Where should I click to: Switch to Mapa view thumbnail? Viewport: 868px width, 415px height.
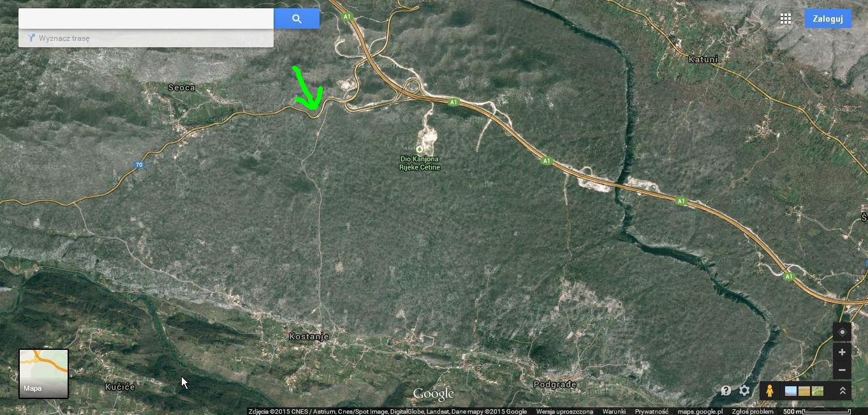(x=43, y=373)
